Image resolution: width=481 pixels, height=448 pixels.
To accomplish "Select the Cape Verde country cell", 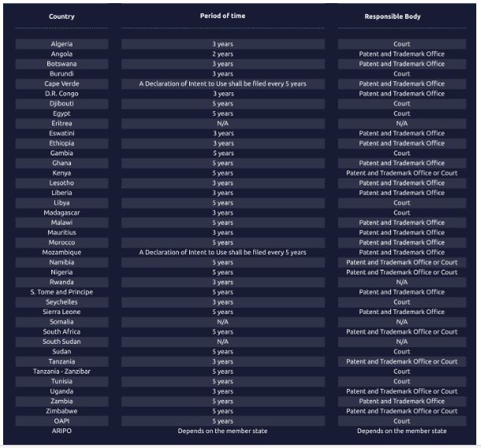I will pyautogui.click(x=62, y=84).
